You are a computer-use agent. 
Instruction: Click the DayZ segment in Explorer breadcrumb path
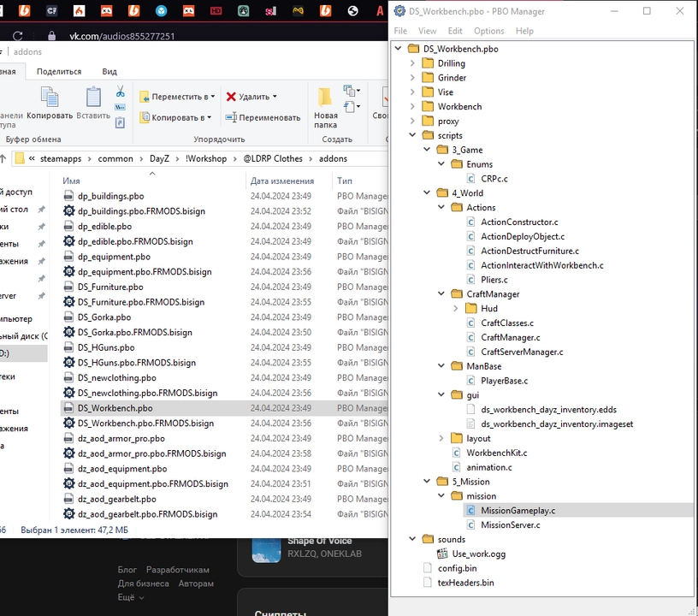coord(159,158)
